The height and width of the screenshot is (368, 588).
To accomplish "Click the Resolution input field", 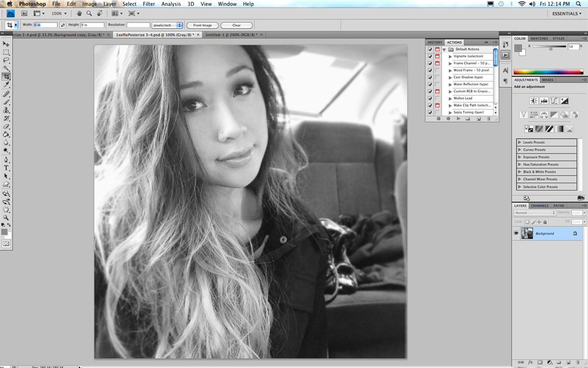I will coord(138,25).
